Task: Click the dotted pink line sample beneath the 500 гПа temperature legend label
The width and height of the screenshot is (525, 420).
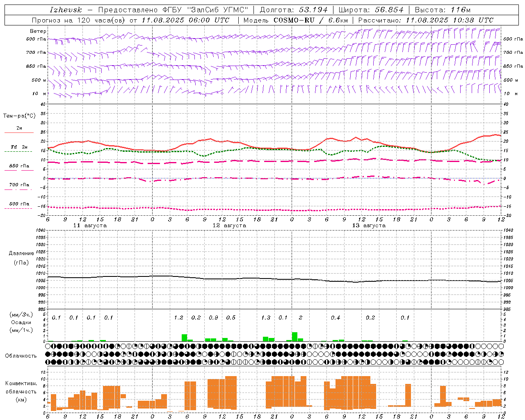Action: pyautogui.click(x=18, y=209)
